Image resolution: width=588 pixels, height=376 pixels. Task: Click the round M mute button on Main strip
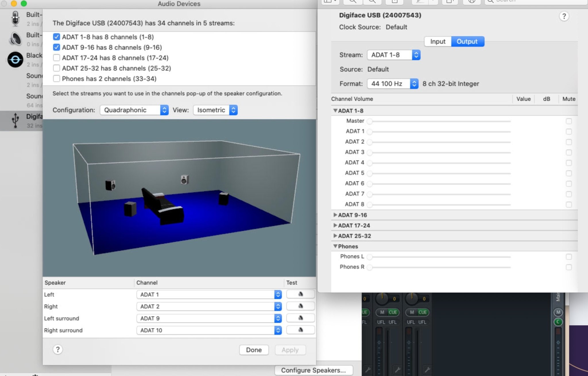[x=558, y=312]
